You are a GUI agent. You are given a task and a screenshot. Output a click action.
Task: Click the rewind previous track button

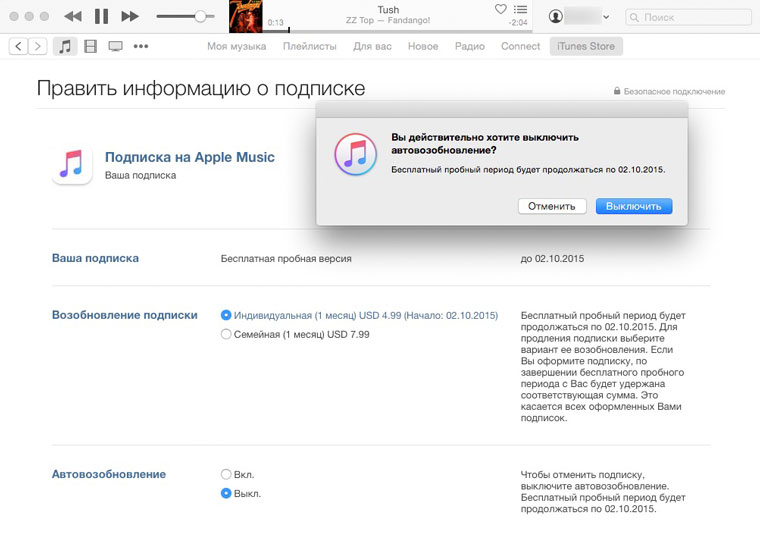(x=73, y=16)
